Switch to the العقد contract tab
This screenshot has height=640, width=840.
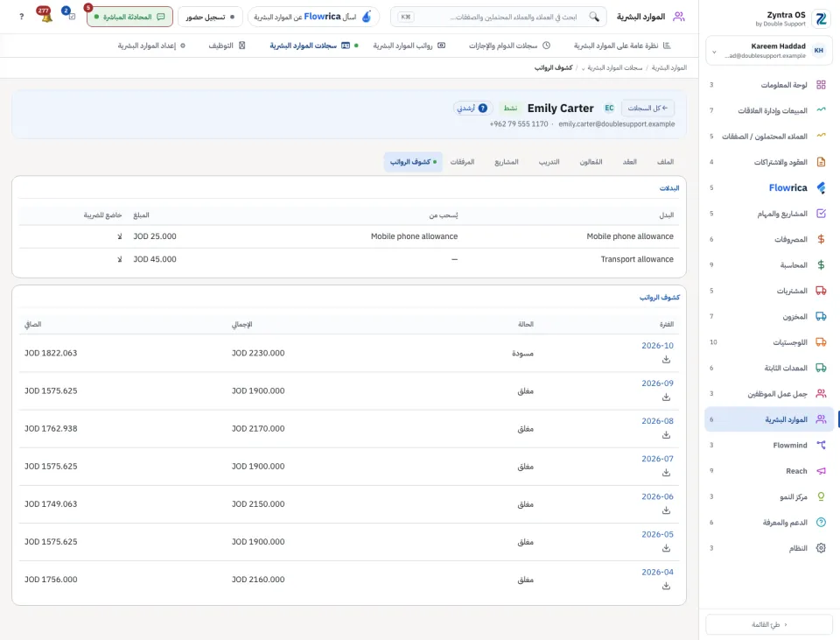pos(629,162)
